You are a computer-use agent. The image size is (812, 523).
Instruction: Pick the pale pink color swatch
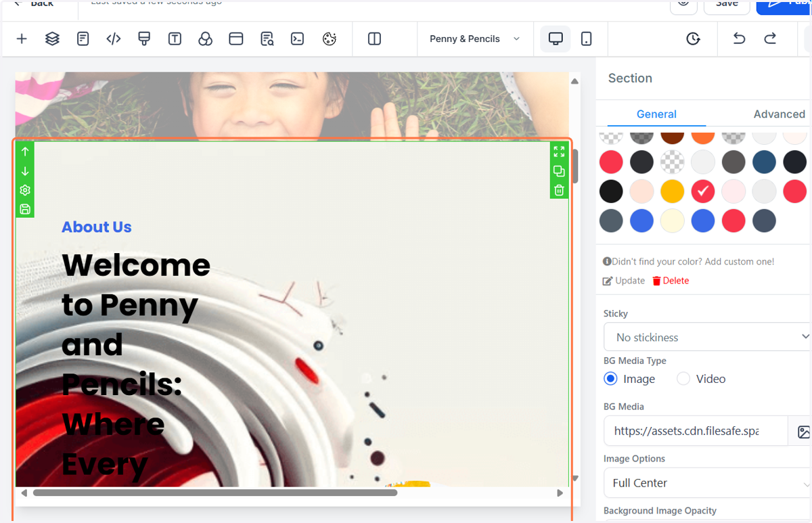tap(734, 191)
